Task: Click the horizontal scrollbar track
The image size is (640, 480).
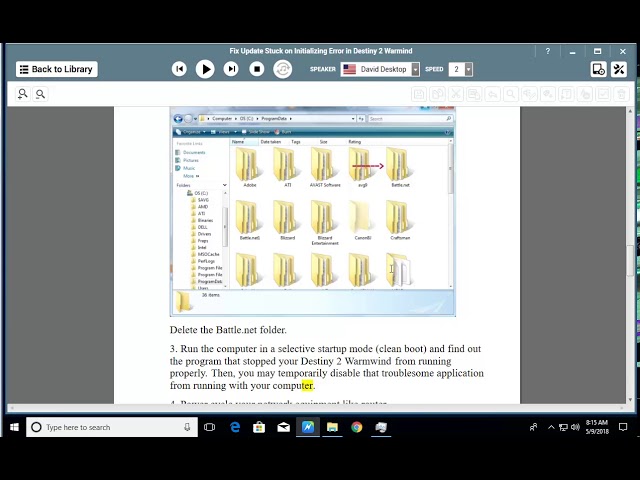Action: click(316, 408)
